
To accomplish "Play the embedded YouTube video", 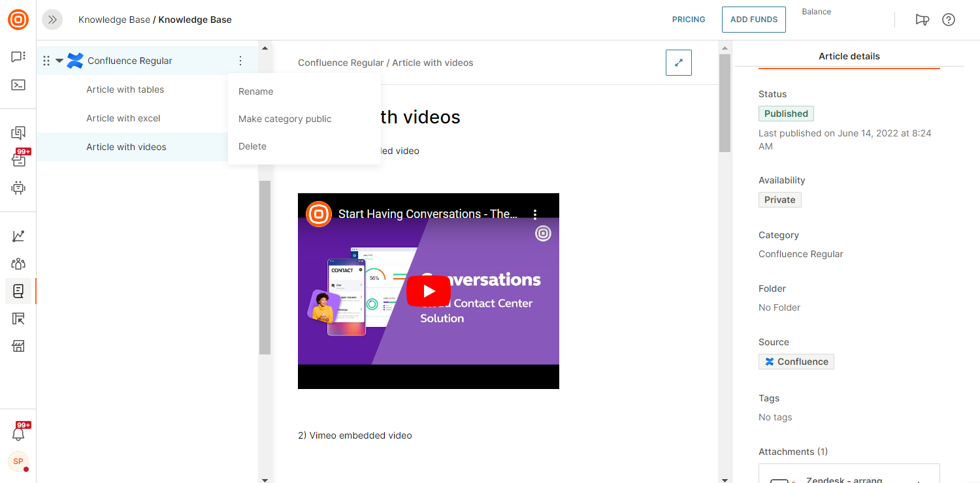I will coord(428,291).
